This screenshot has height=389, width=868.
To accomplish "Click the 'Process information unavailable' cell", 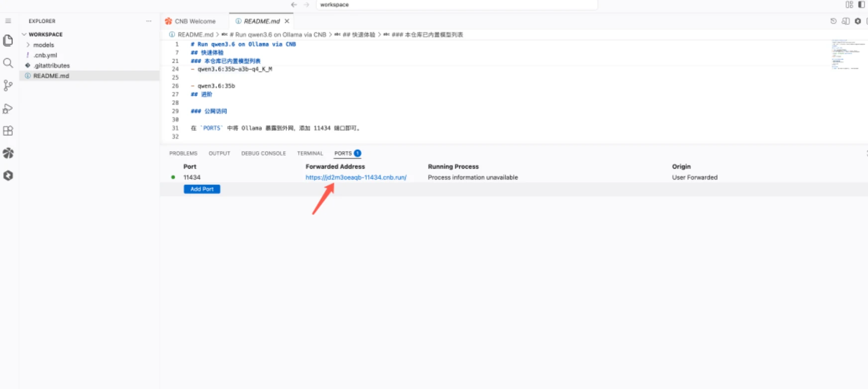I will (x=473, y=177).
